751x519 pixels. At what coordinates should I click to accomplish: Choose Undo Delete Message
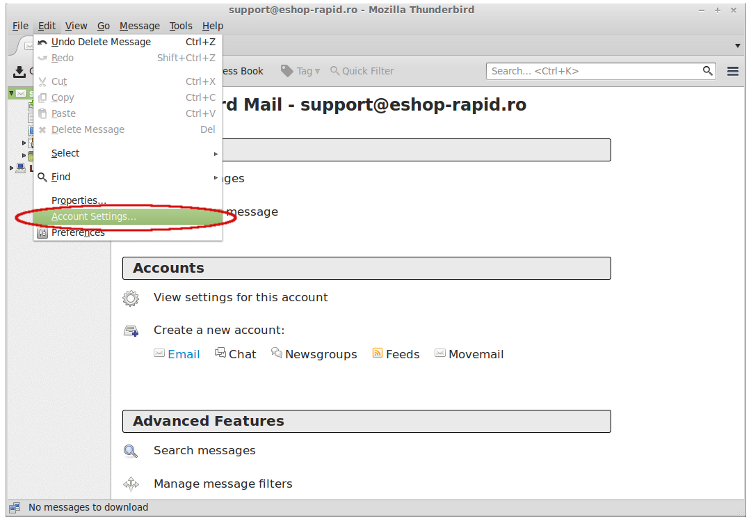pos(127,42)
